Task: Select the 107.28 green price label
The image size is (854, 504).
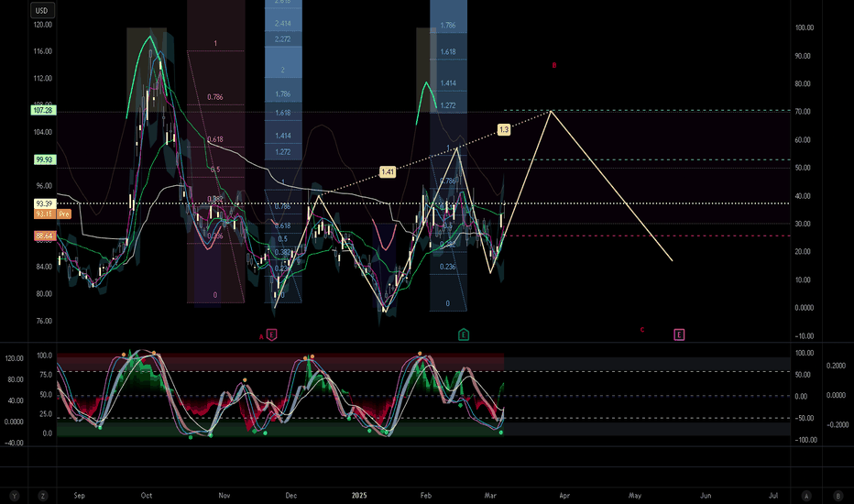Action: click(x=43, y=111)
